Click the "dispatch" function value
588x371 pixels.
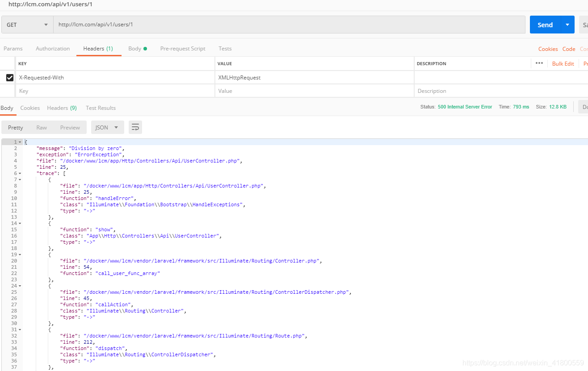[x=111, y=348]
